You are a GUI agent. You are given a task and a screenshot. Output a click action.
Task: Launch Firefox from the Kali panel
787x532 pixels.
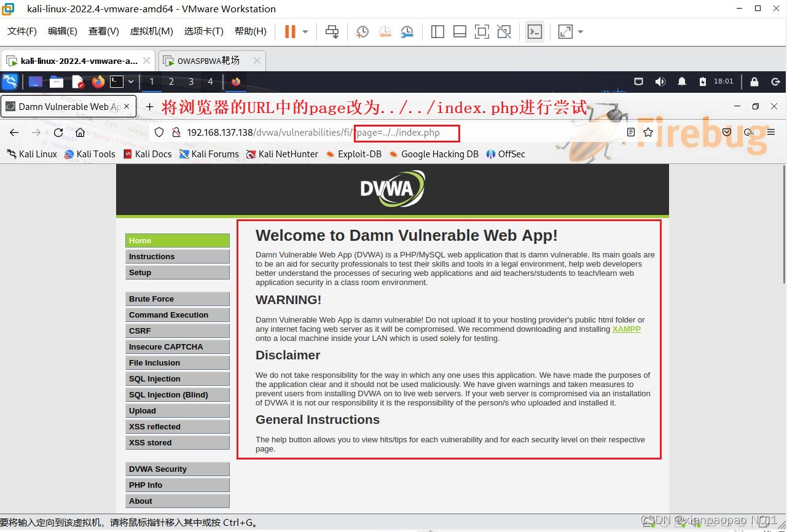tap(98, 82)
